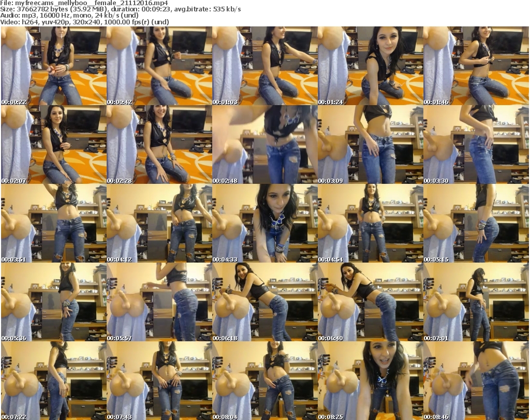This screenshot has height=420, width=530.
Task: Open the thumbnail stamped 00:05:15
Action: 476,224
